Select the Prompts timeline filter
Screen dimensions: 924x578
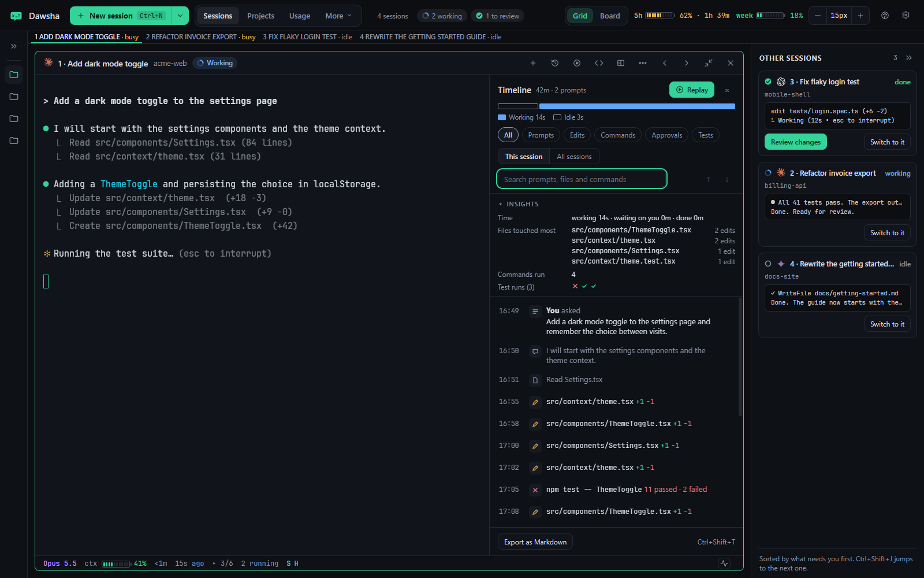(541, 135)
